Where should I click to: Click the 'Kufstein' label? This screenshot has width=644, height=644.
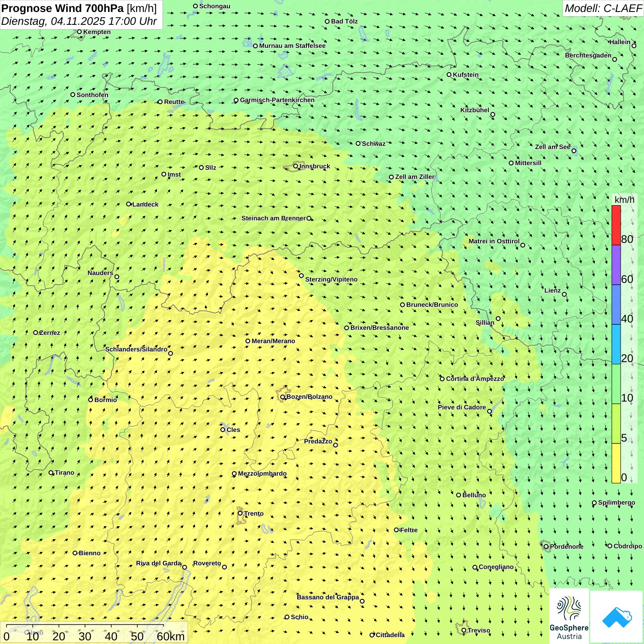point(466,75)
